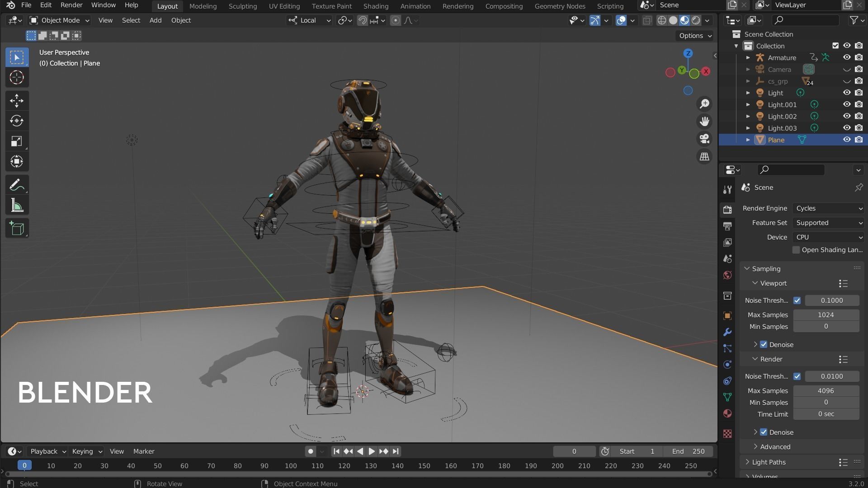
Task: Switch perspective/orthographic grid icon
Action: (704, 157)
